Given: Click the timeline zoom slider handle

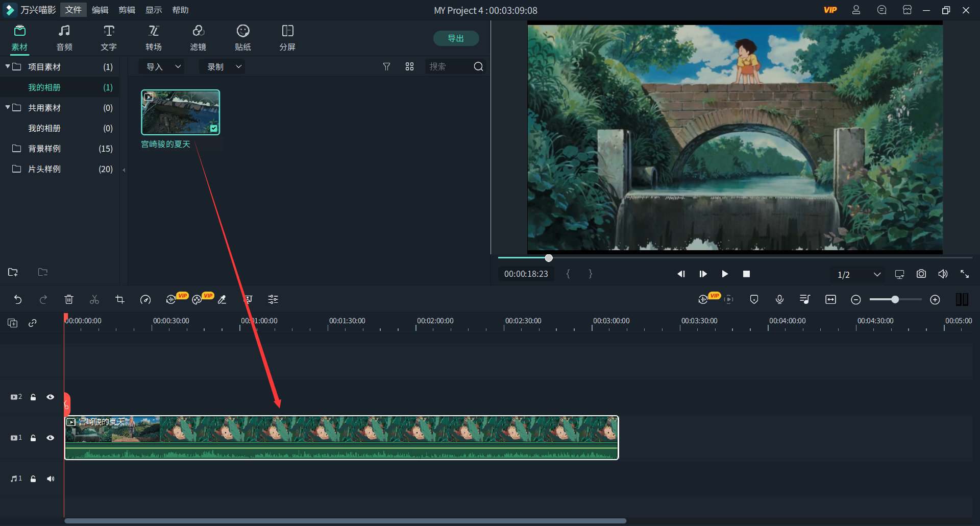Looking at the screenshot, I should coord(895,300).
